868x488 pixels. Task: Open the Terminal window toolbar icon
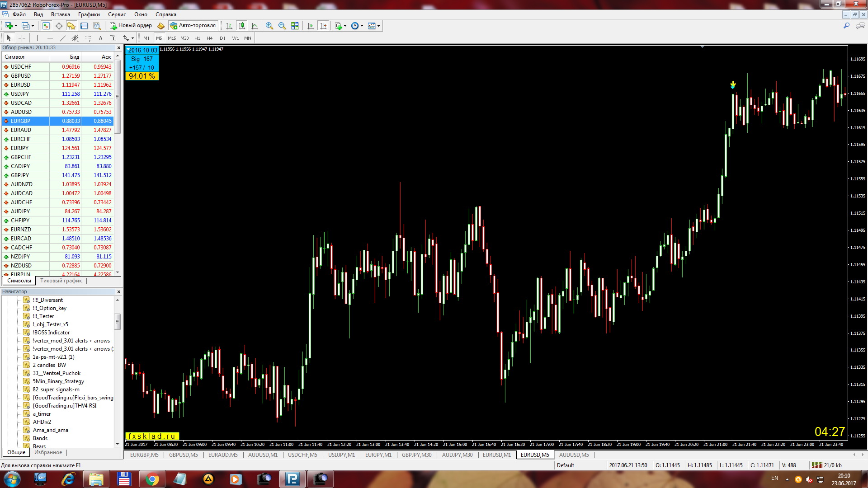click(84, 26)
